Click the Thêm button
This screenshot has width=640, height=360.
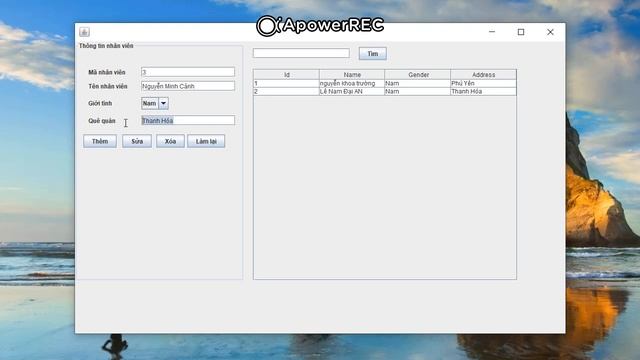pos(100,141)
